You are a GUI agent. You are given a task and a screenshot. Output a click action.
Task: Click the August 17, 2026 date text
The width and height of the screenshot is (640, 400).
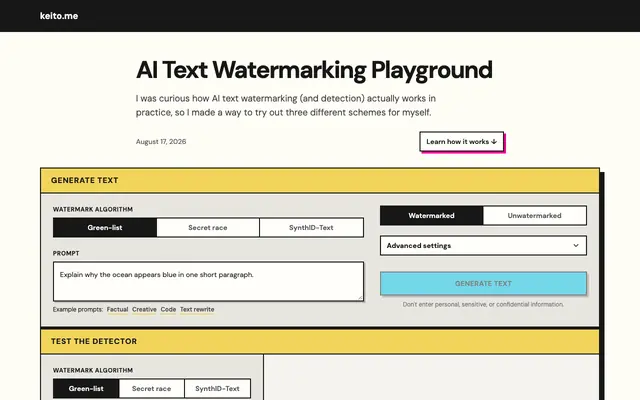click(161, 142)
